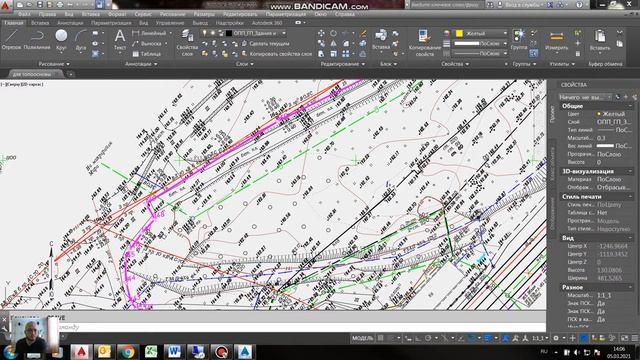Image resolution: width=640 pixels, height=360 pixels.
Task: Collapse the Общие properties section
Action: coord(630,106)
